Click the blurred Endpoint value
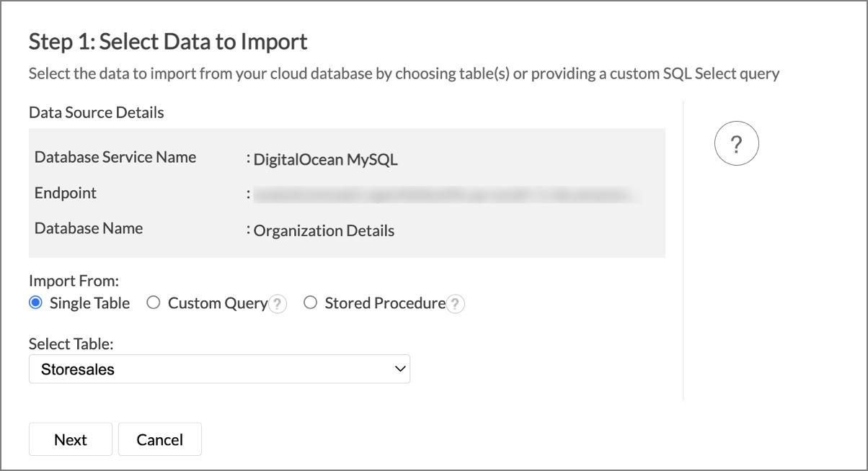The width and height of the screenshot is (868, 471). click(x=447, y=194)
